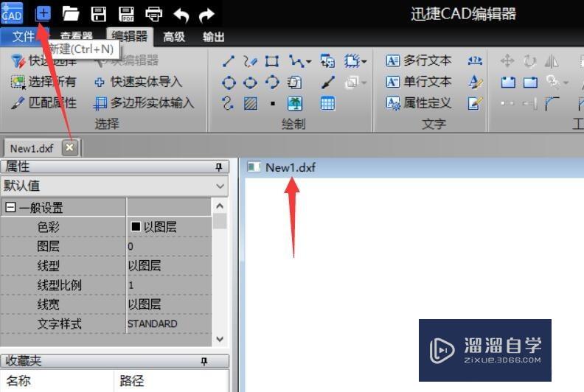Select the Line drawing tool

(228, 61)
